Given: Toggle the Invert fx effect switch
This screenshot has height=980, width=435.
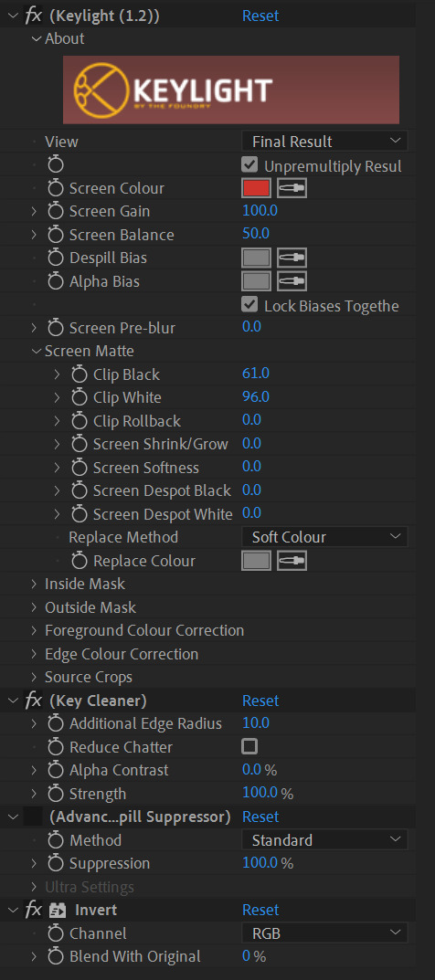Looking at the screenshot, I should 33,910.
